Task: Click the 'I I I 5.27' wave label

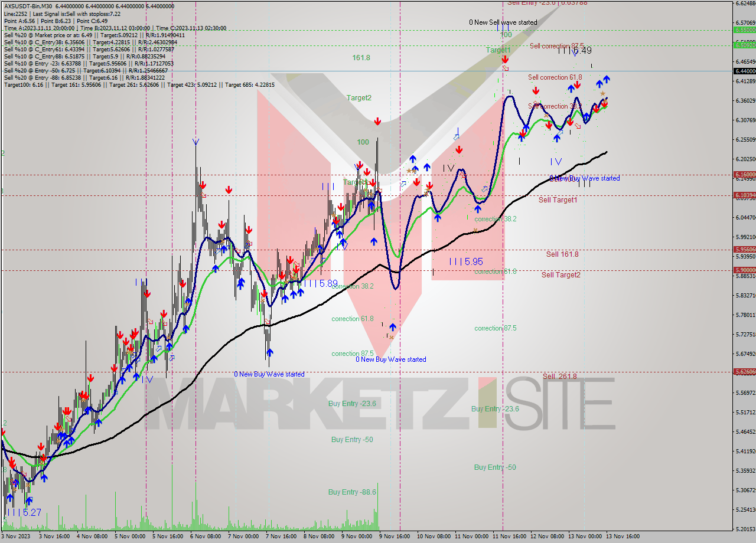Action: (x=24, y=513)
